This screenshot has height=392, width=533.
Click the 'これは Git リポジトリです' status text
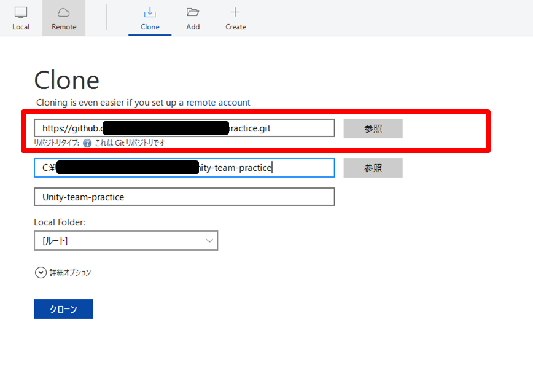coord(130,143)
